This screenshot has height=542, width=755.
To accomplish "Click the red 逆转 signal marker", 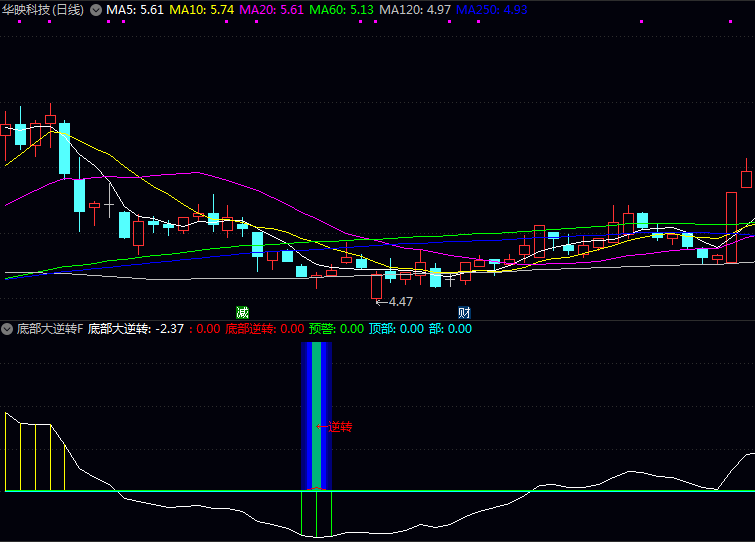I will 335,427.
